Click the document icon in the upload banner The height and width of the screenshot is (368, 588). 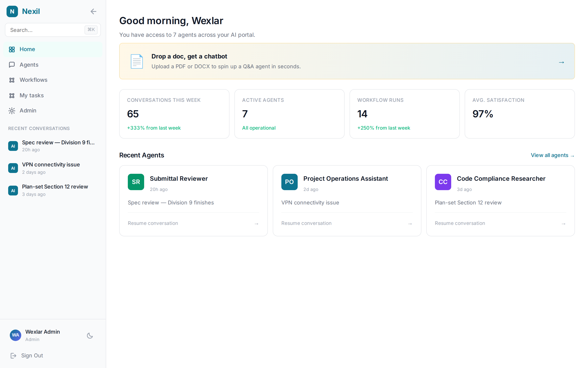137,61
